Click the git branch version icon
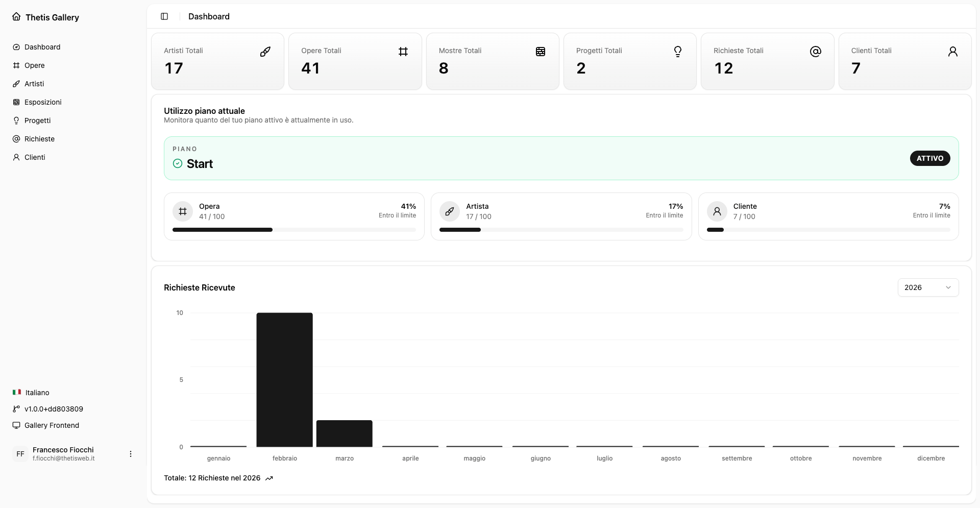This screenshot has width=980, height=508. [16, 409]
